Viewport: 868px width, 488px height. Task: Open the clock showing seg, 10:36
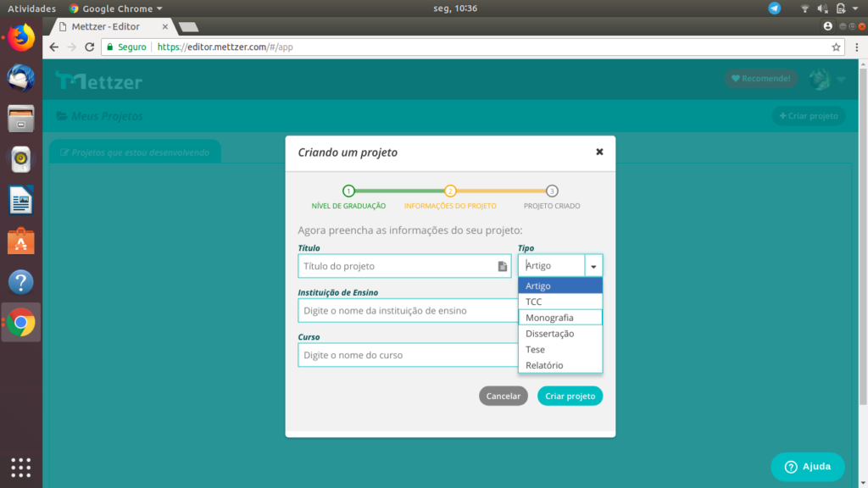click(455, 8)
